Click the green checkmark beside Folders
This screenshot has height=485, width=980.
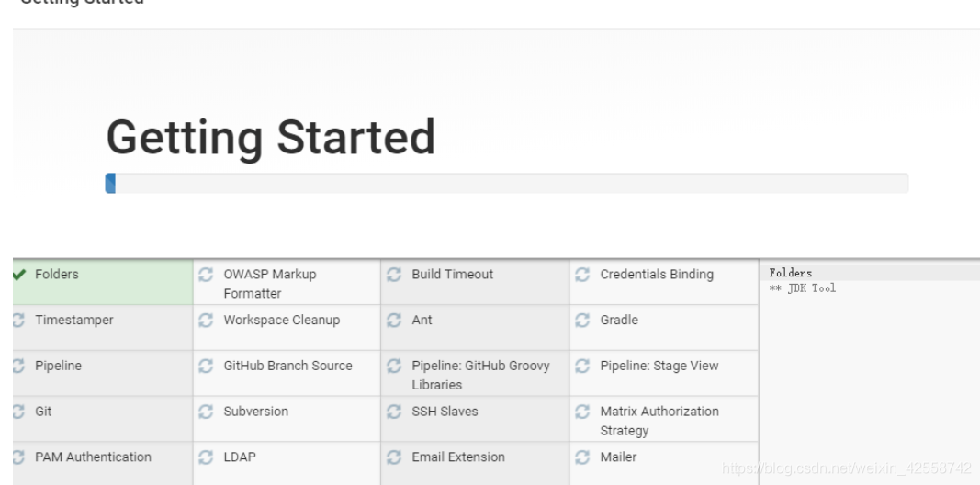pyautogui.click(x=18, y=275)
